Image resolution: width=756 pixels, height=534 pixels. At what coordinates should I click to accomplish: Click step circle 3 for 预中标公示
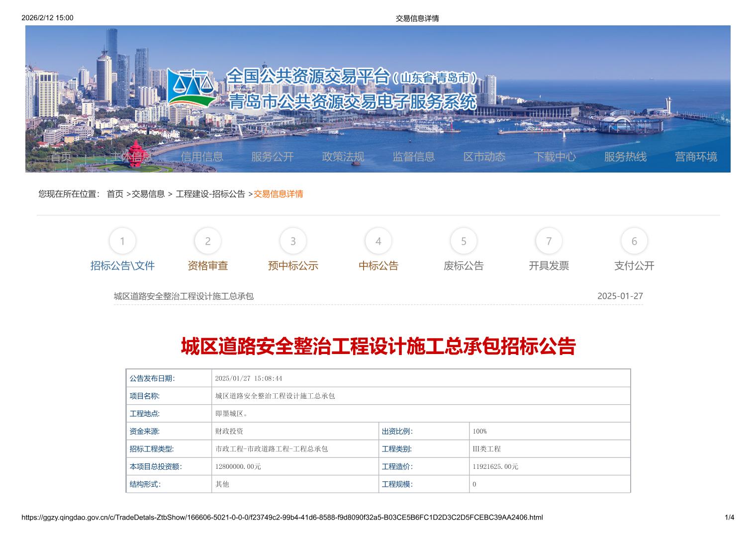point(293,241)
